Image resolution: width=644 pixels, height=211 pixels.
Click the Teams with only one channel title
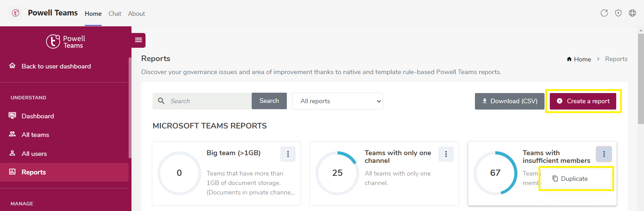tap(398, 157)
